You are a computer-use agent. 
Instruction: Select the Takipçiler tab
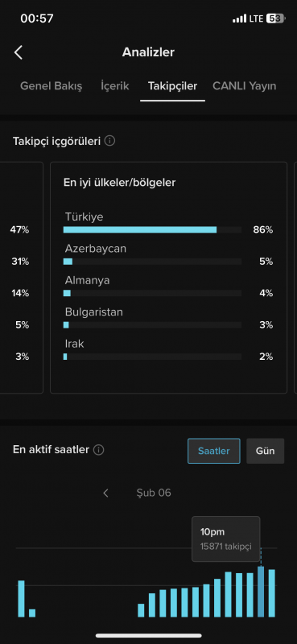172,86
